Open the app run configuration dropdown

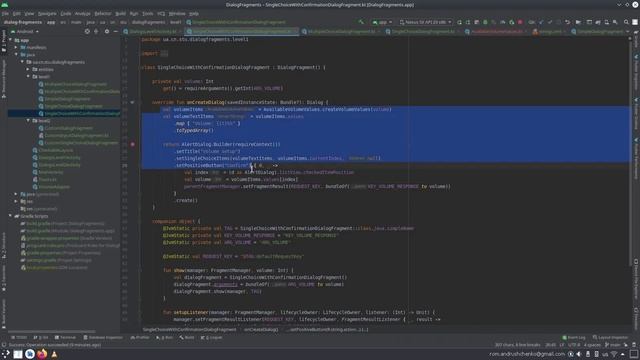click(x=382, y=22)
